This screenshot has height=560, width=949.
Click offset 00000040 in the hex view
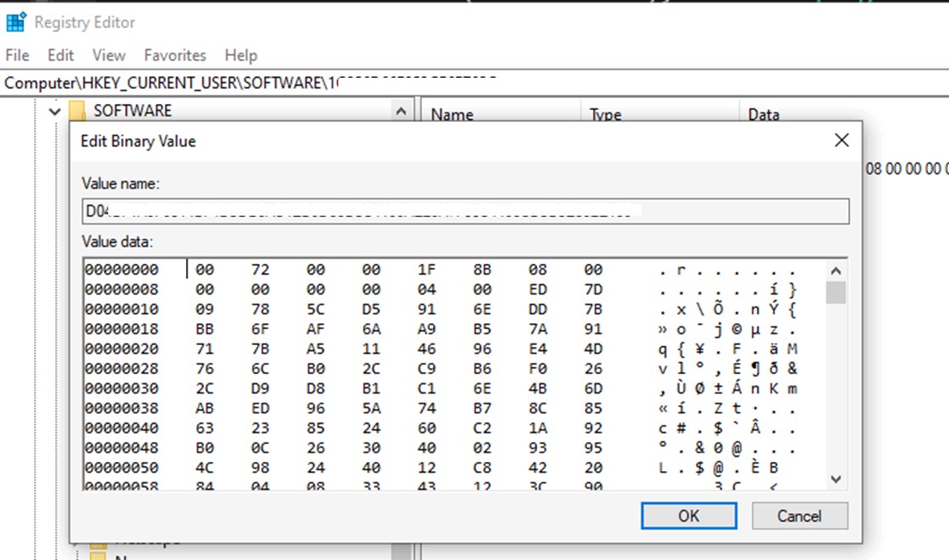[x=122, y=429]
